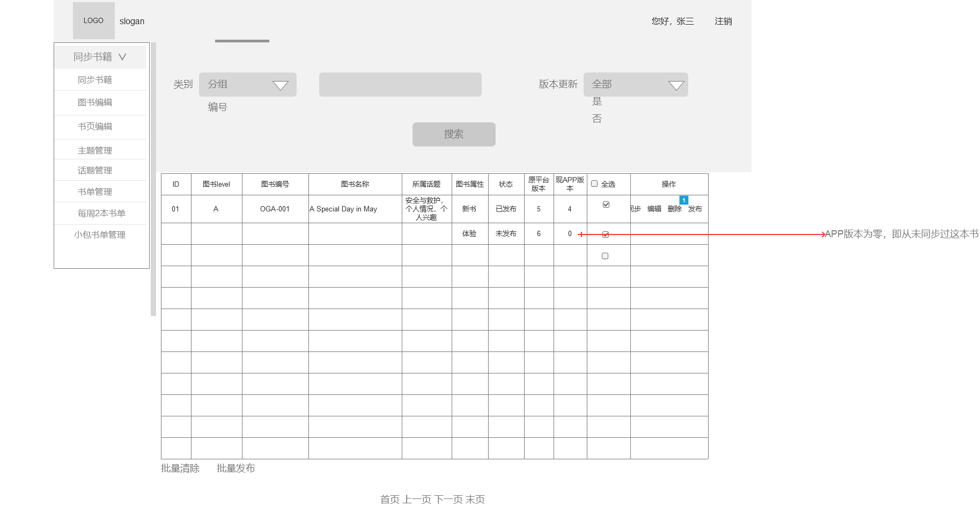This screenshot has width=980, height=506.
Task: Check the empty third row checkbox
Action: 605,256
